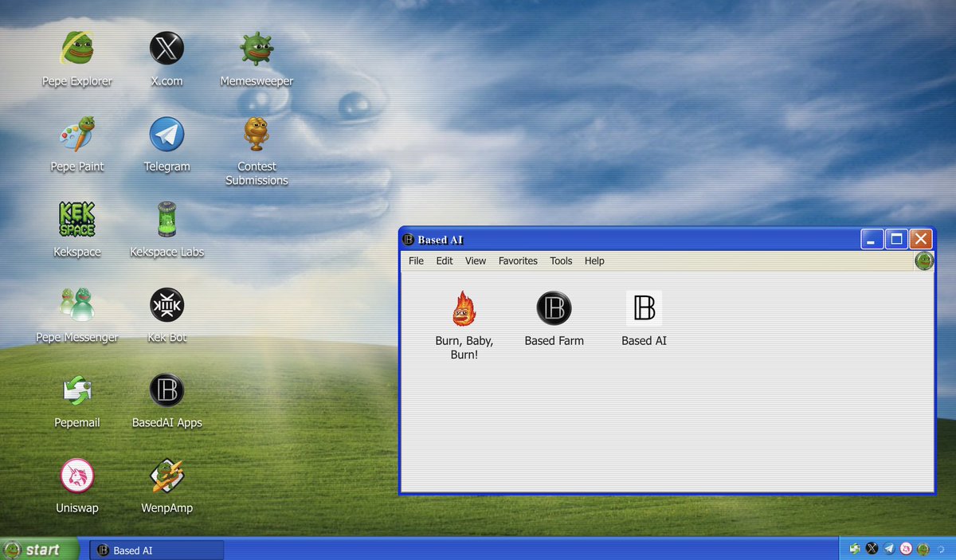The height and width of the screenshot is (560, 956).
Task: Click the Pepemail icon in system tray
Action: click(855, 549)
